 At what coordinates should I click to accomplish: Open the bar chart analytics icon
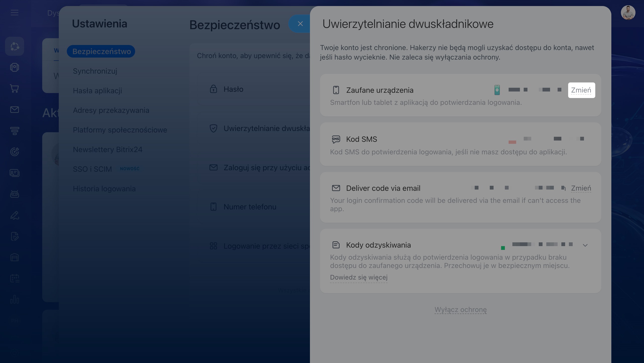15,300
